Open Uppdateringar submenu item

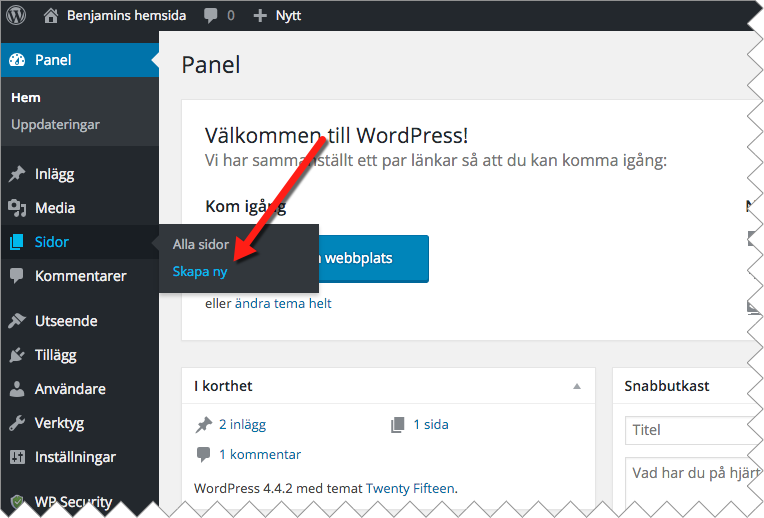pos(55,125)
